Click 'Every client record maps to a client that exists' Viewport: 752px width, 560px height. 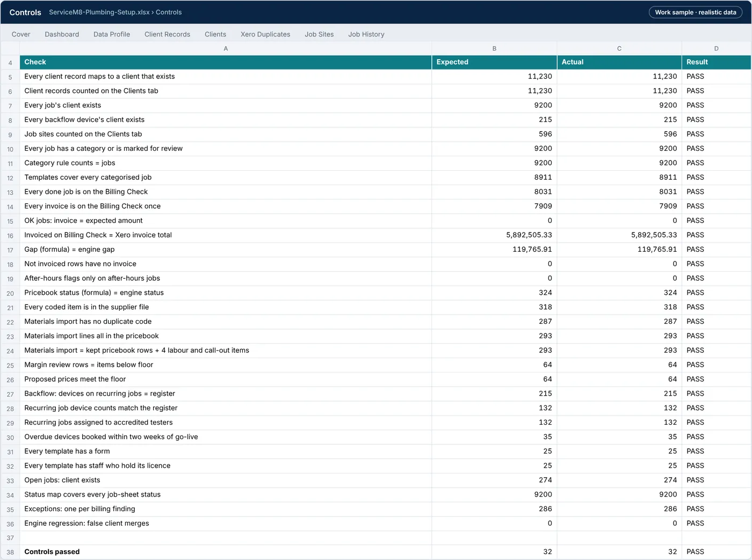click(226, 77)
